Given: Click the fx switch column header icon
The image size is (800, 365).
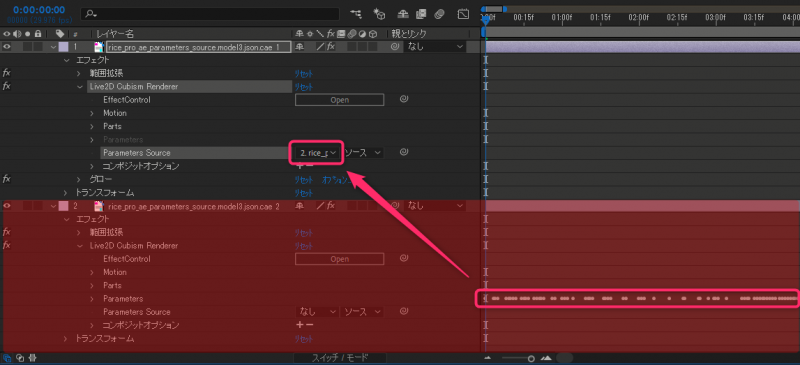Looking at the screenshot, I should click(x=331, y=34).
